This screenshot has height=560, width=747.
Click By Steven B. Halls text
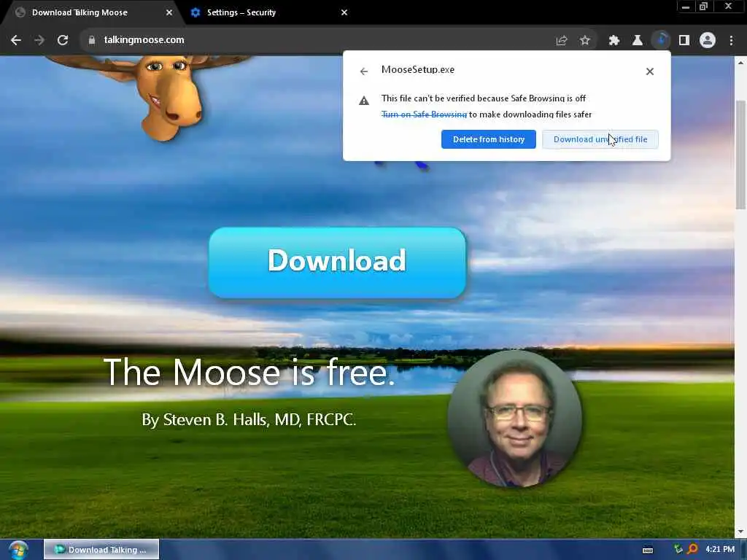tap(249, 419)
